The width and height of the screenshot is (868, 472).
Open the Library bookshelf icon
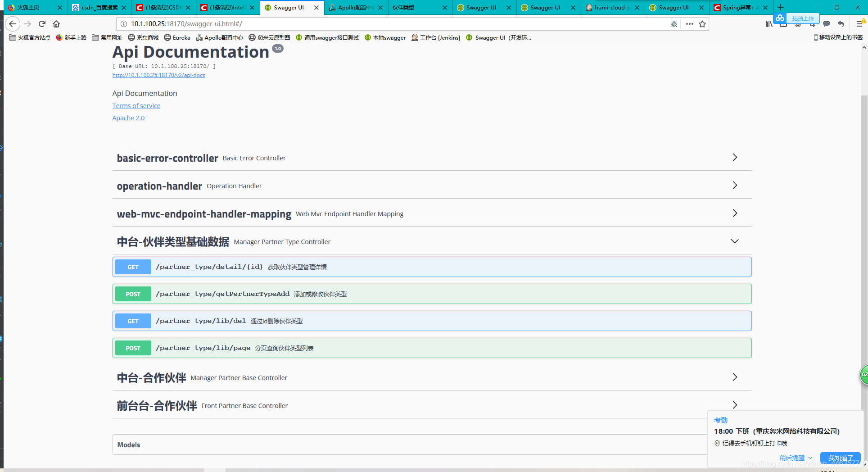[769, 24]
